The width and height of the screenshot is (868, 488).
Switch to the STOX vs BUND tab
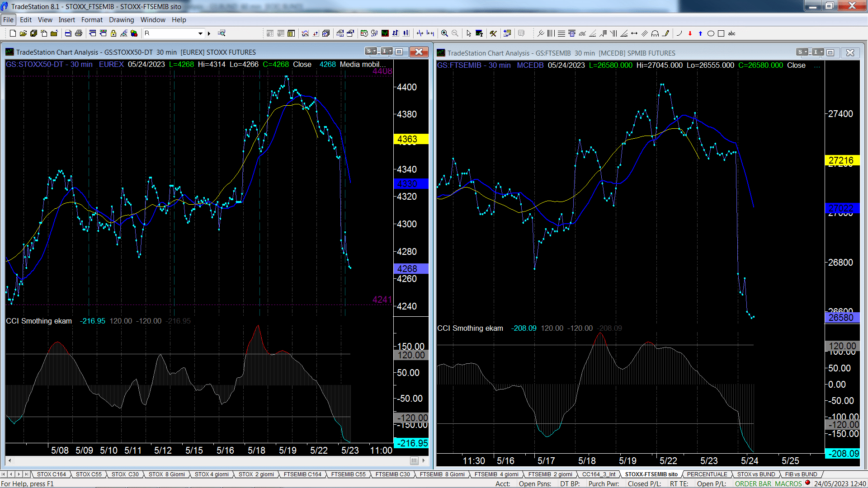[756, 474]
